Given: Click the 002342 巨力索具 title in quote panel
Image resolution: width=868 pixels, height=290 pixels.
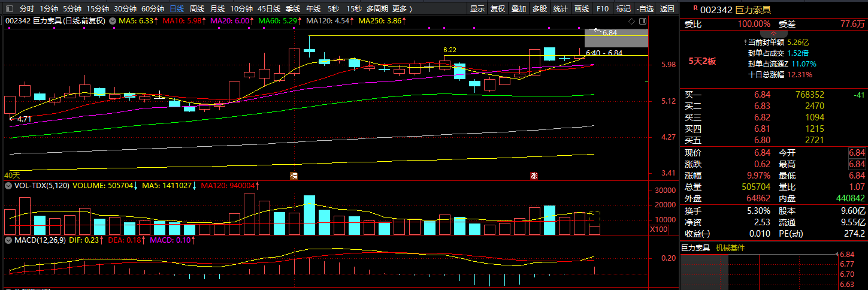Looking at the screenshot, I should (736, 10).
